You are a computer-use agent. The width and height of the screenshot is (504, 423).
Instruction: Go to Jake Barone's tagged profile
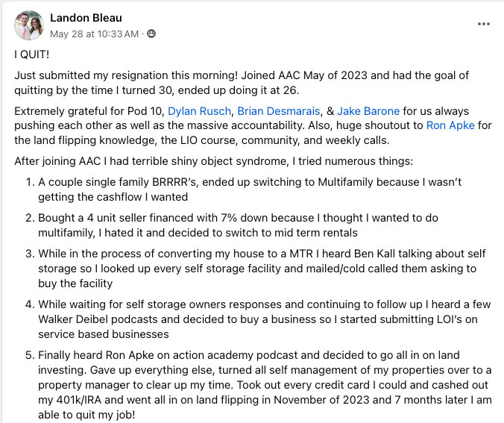(x=368, y=111)
